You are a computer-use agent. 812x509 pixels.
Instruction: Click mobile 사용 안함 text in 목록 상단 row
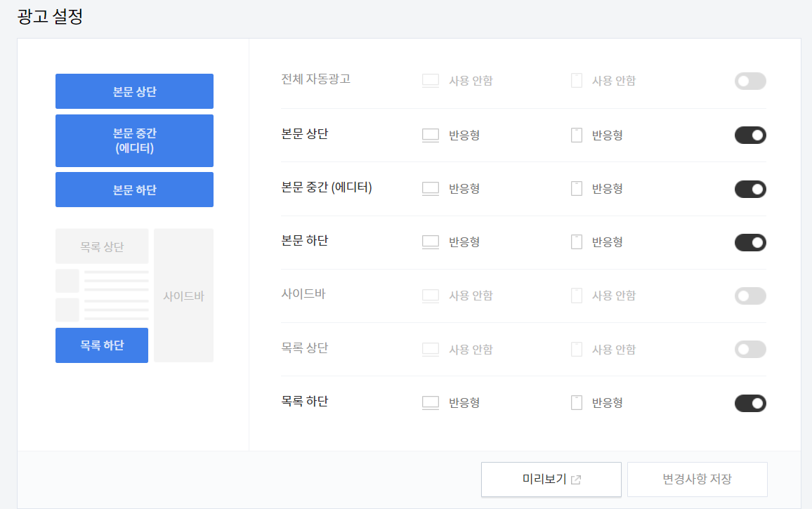(614, 350)
